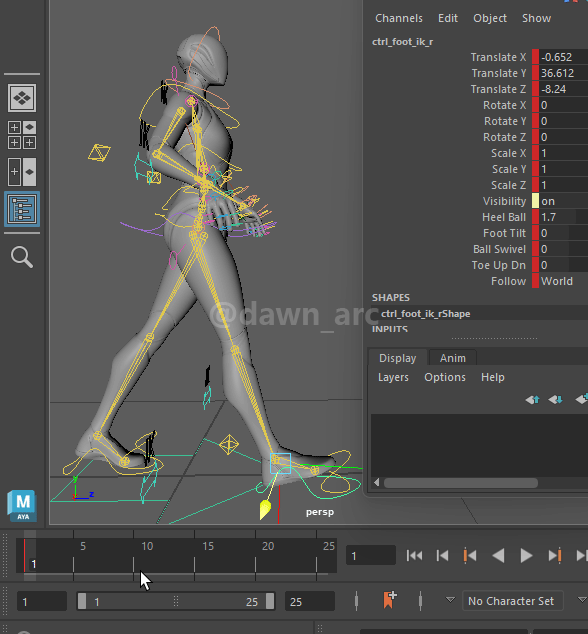Open the Layers menu

point(393,377)
